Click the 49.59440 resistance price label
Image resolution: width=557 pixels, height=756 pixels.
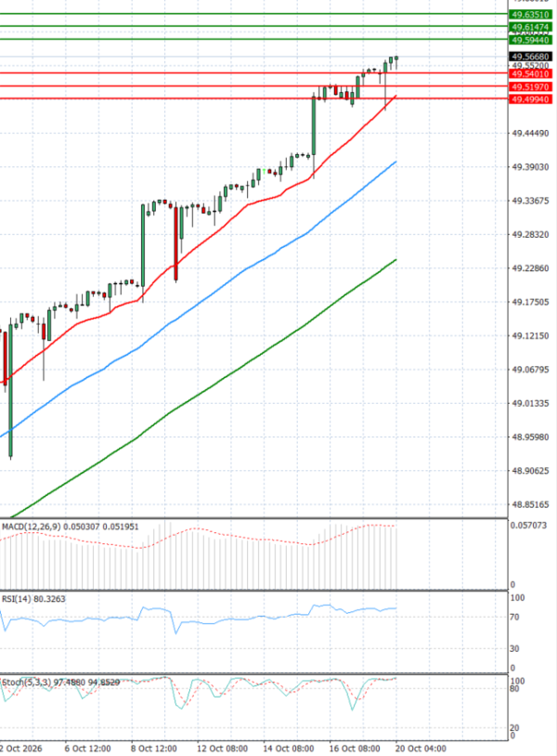coord(529,40)
